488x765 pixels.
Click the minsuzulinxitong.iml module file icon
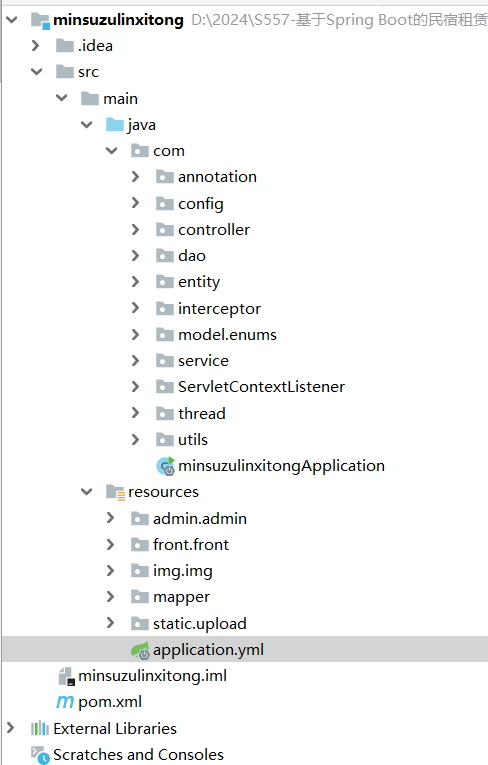point(66,676)
